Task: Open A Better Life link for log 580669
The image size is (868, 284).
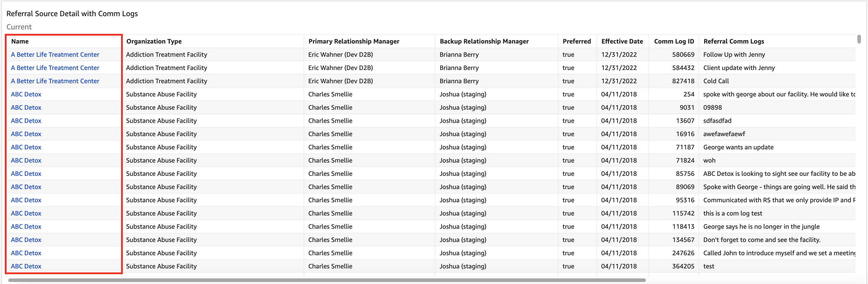Action: [55, 54]
